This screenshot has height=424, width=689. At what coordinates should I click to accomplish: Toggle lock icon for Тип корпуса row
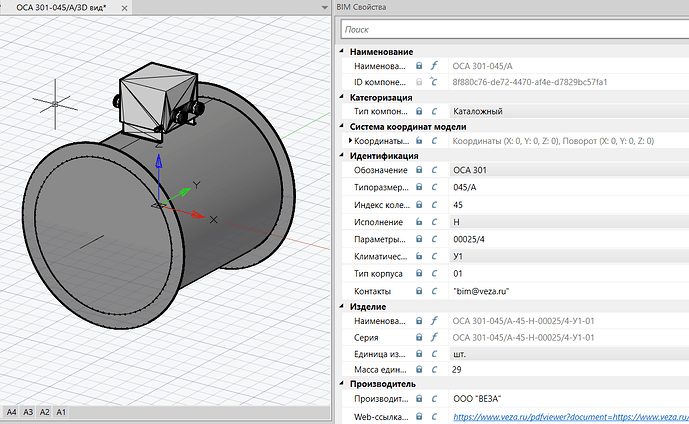(x=419, y=273)
